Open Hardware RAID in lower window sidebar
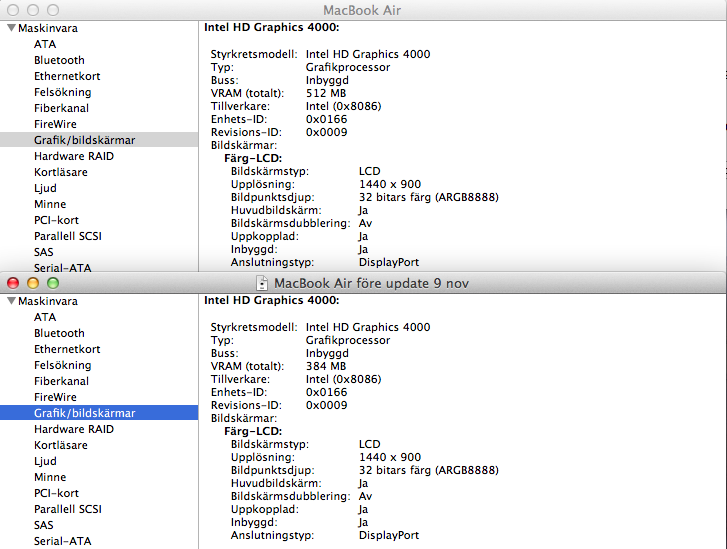 (x=74, y=429)
